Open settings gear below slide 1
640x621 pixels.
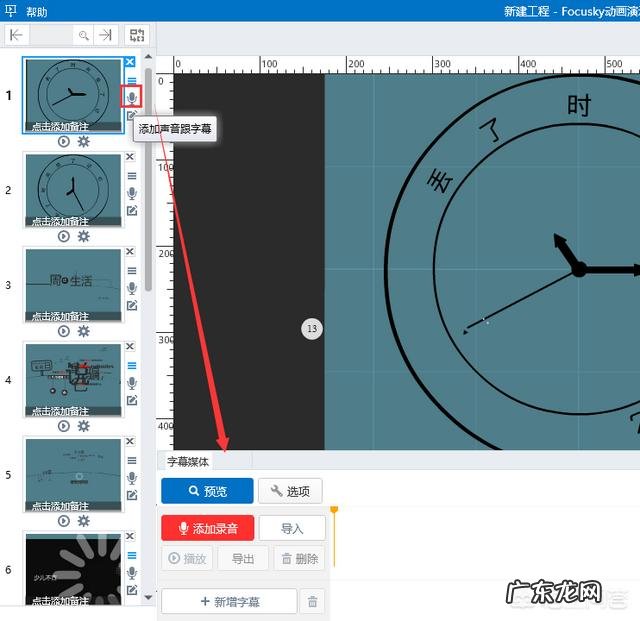[x=84, y=141]
